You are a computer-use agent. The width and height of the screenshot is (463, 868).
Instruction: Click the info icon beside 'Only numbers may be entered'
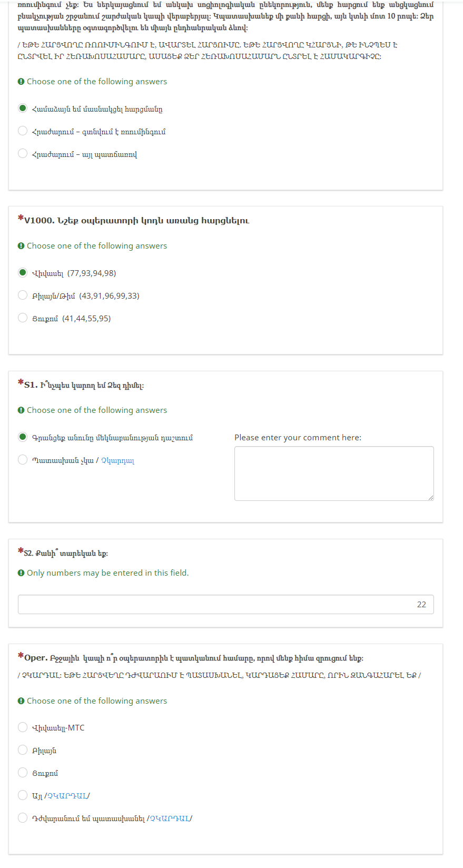point(21,573)
